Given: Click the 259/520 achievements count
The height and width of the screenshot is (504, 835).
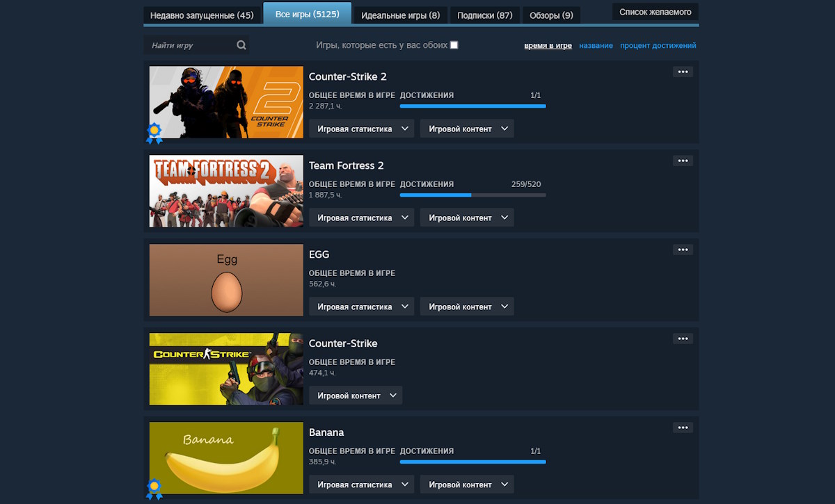Looking at the screenshot, I should tap(526, 184).
